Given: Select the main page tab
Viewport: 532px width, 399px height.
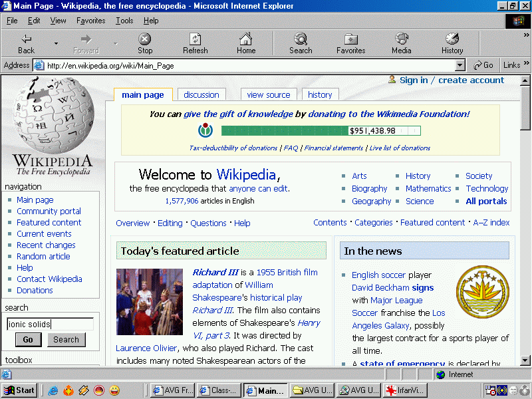Looking at the screenshot, I should point(143,94).
